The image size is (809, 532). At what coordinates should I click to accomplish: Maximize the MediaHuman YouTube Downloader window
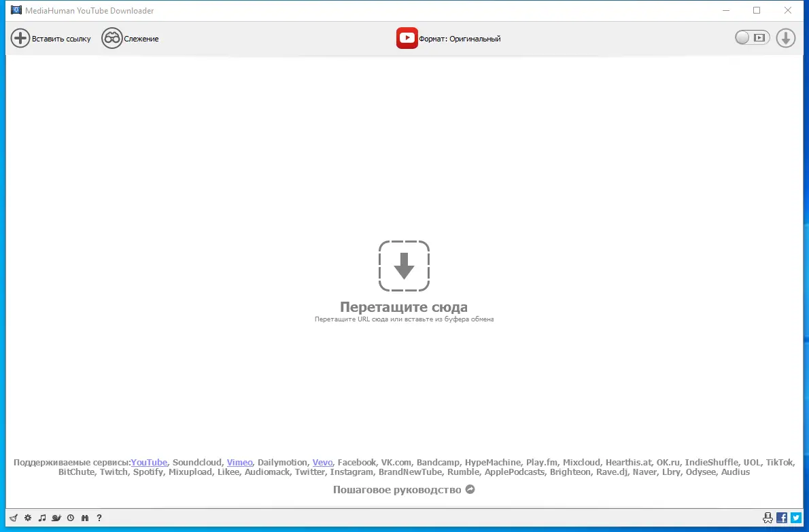coord(757,10)
